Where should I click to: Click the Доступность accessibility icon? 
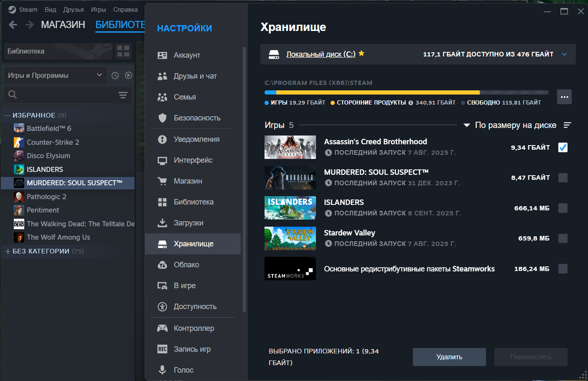[x=162, y=307]
